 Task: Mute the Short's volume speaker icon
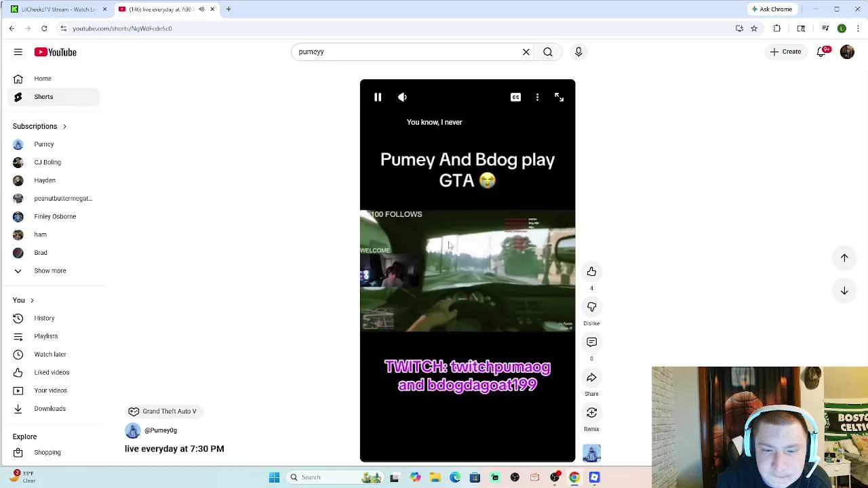pyautogui.click(x=402, y=97)
